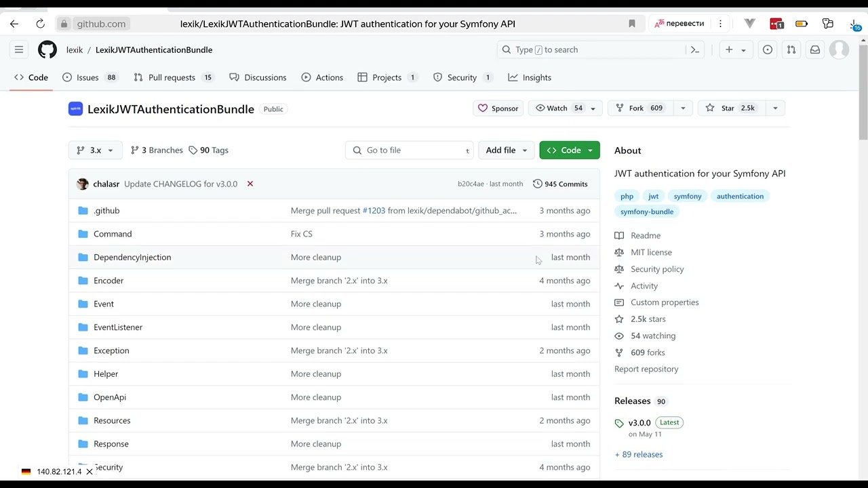Open the browser three-dot menu

tap(720, 24)
